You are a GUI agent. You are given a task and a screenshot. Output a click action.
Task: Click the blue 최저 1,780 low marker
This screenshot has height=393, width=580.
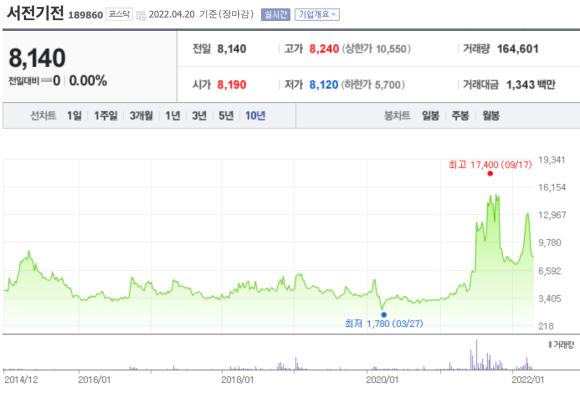click(384, 315)
